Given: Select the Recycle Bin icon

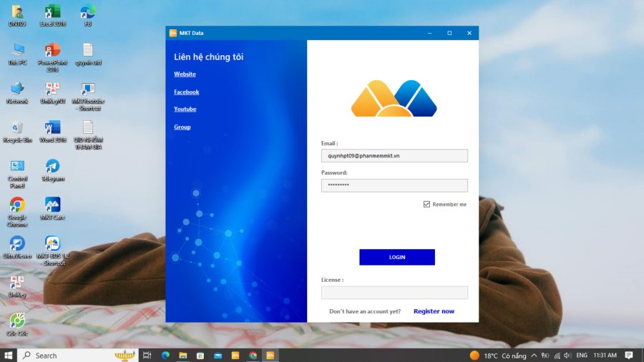Looking at the screenshot, I should [16, 128].
